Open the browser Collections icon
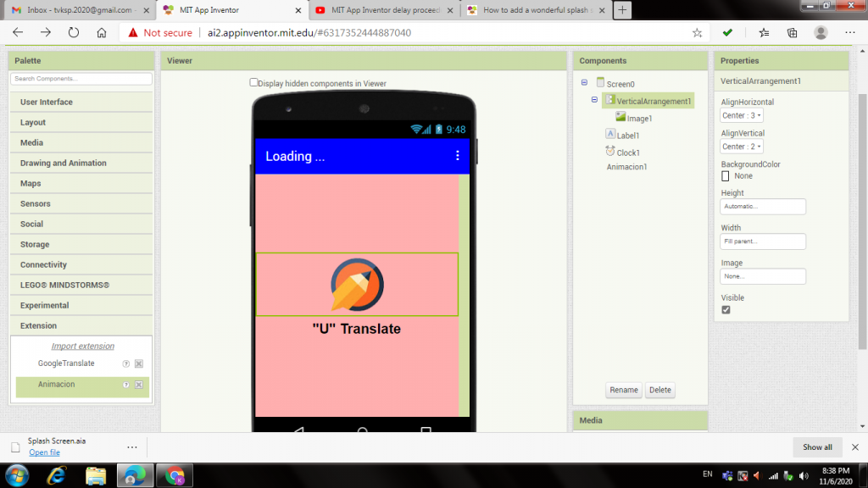Viewport: 868px width, 488px height. tap(793, 33)
